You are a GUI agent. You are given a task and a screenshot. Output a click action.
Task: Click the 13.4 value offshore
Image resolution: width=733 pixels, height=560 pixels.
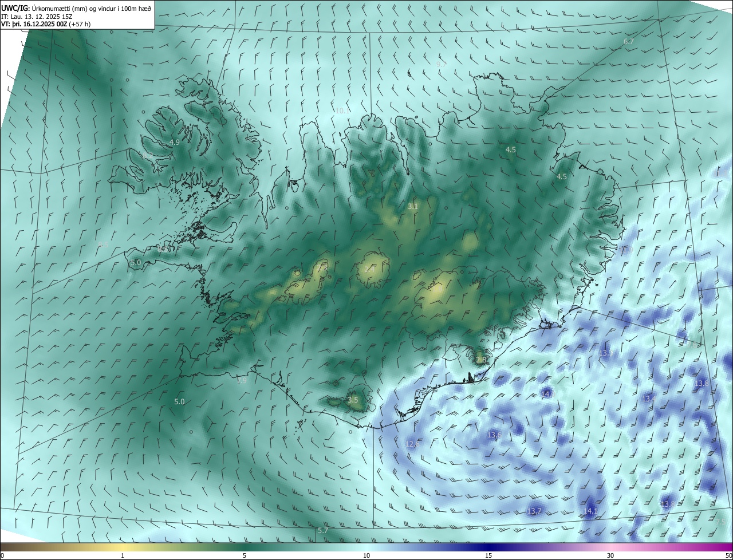649,398
